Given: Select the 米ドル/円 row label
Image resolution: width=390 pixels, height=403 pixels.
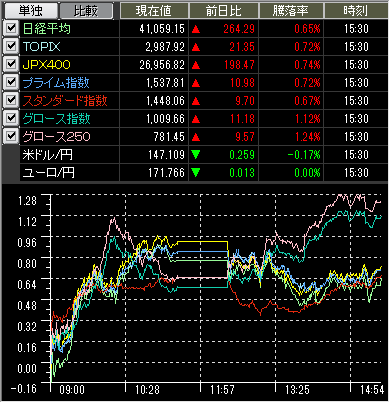Looking at the screenshot, I should pyautogui.click(x=48, y=155).
